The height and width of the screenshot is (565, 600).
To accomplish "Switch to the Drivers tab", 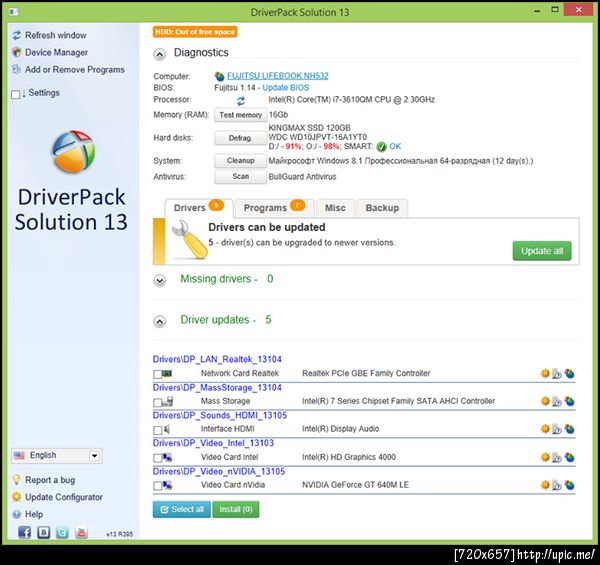I will [x=199, y=208].
